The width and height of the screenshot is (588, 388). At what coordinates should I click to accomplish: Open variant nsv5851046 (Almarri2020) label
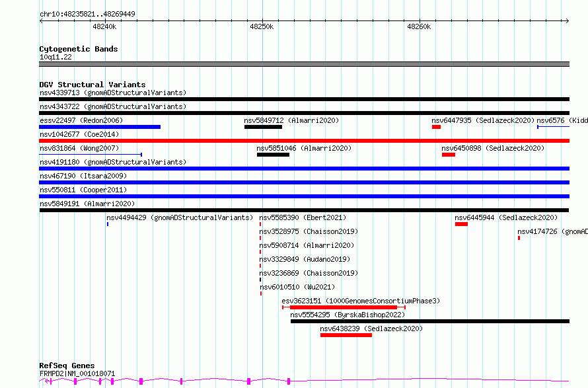coord(304,148)
